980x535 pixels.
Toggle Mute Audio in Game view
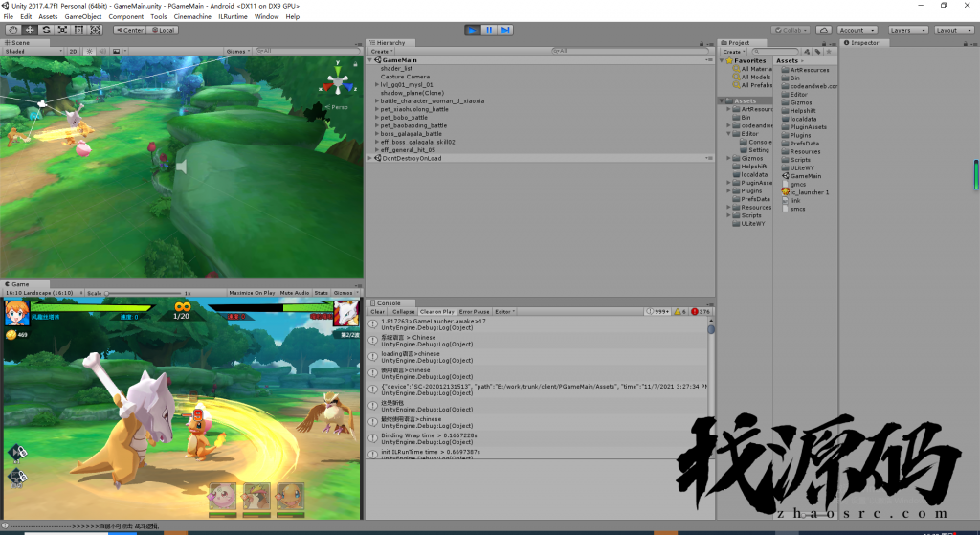coord(295,293)
